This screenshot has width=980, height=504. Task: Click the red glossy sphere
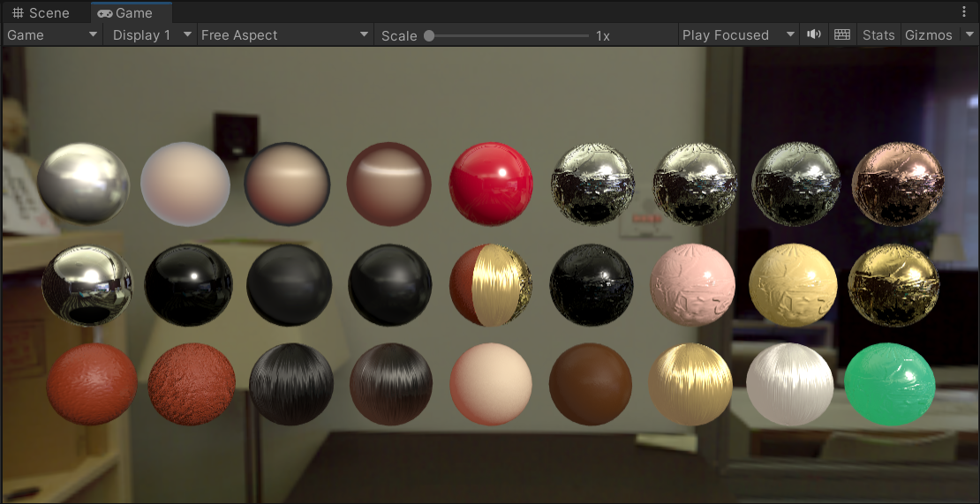491,184
